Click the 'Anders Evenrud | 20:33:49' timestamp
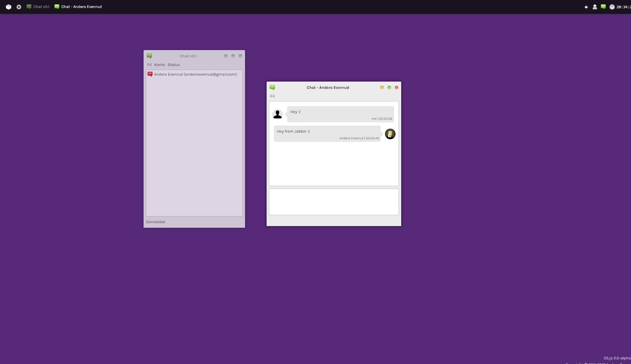Screen dimensions: 631x364 tap(359, 138)
